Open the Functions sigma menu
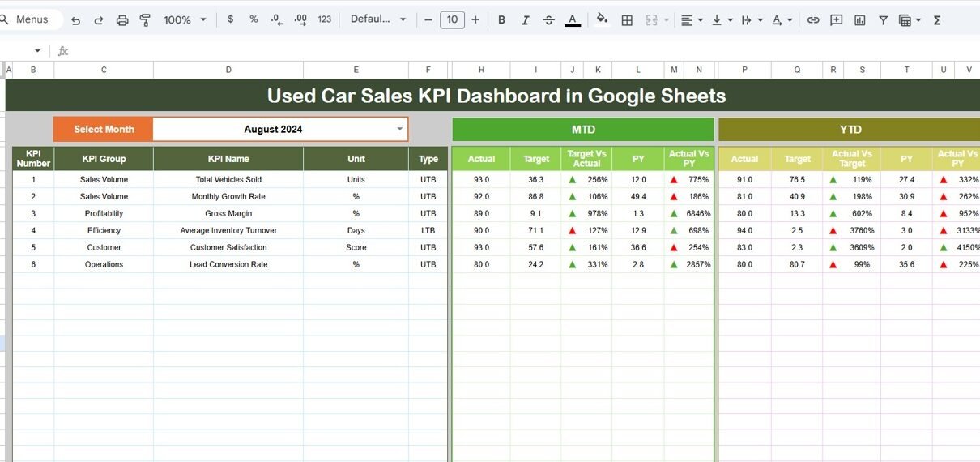Screen dimensions: 980x462 (937, 20)
